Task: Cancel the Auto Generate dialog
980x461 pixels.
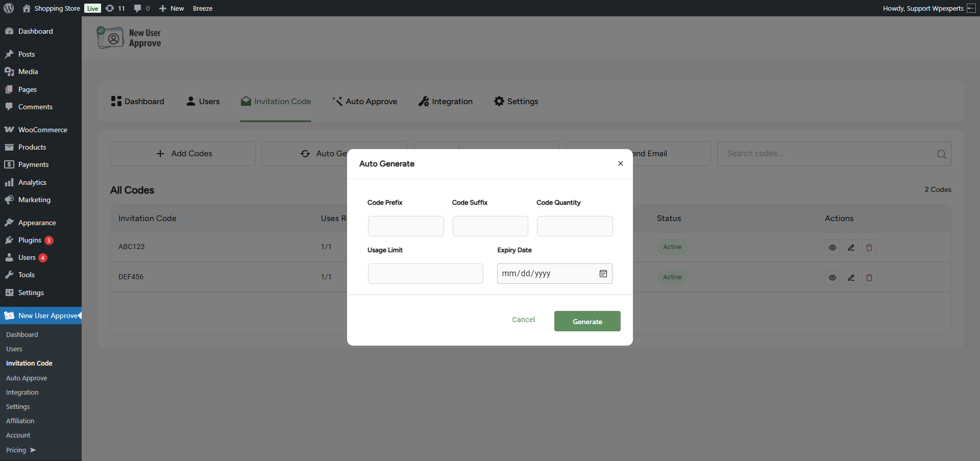Action: point(523,320)
